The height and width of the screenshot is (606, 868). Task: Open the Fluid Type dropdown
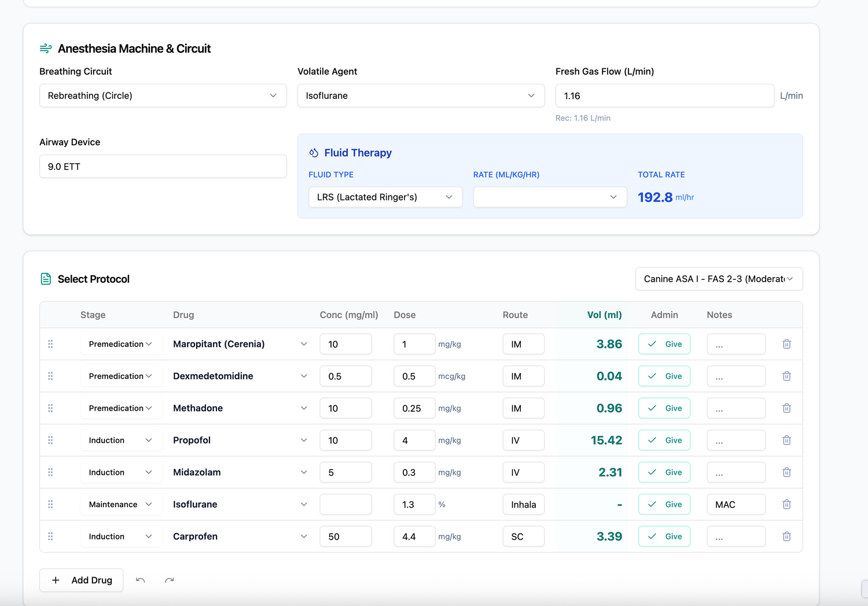pos(385,197)
